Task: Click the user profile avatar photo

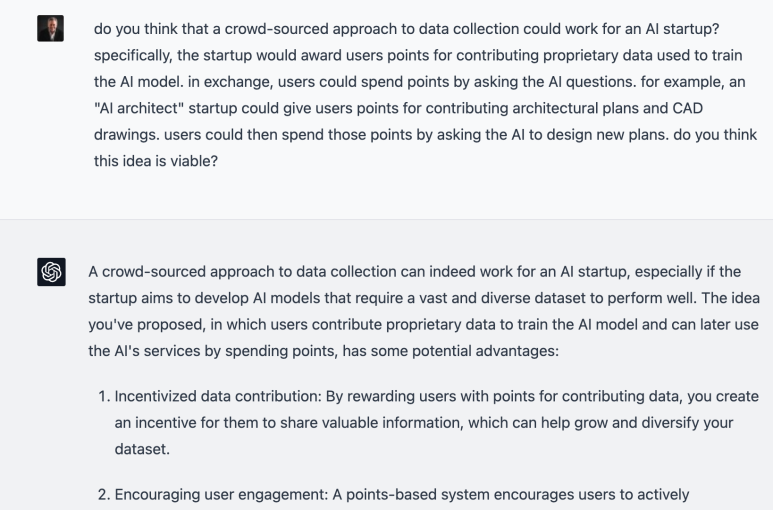Action: click(x=50, y=28)
